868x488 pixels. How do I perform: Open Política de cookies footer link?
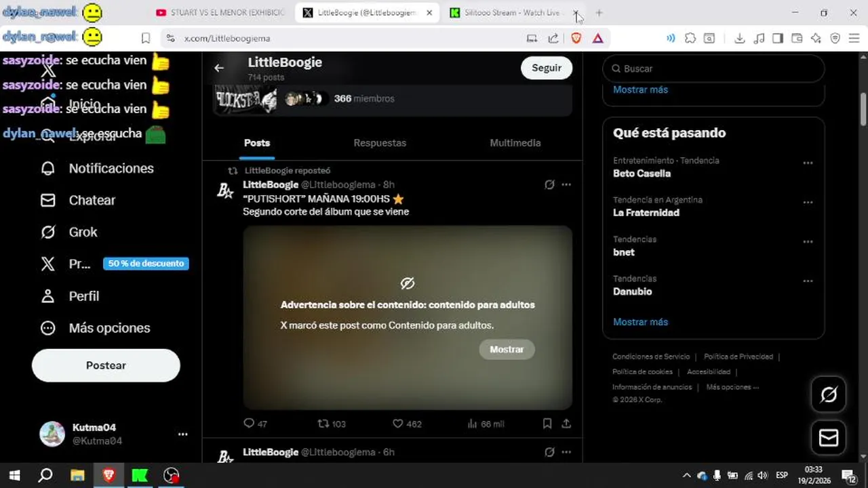(642, 371)
